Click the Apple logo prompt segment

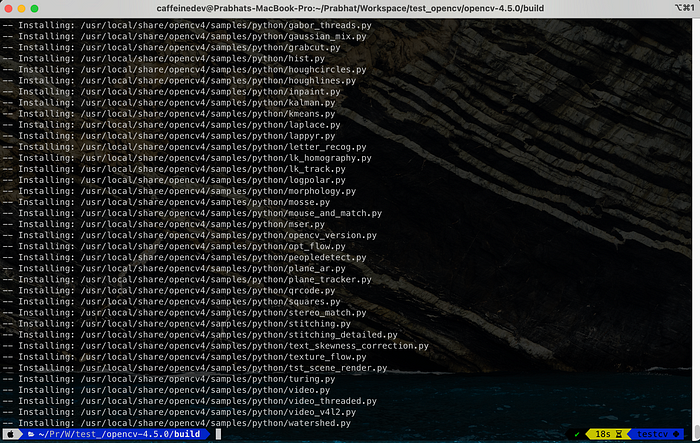(x=11, y=434)
